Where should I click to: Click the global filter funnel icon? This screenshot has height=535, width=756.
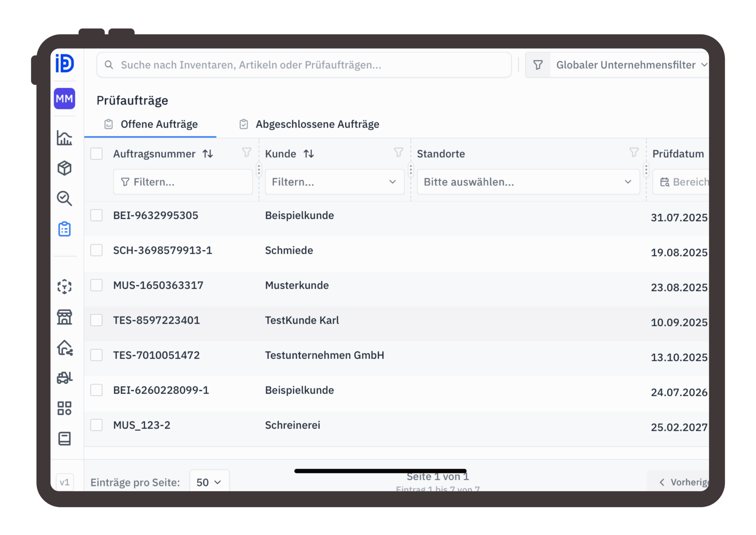pyautogui.click(x=538, y=65)
